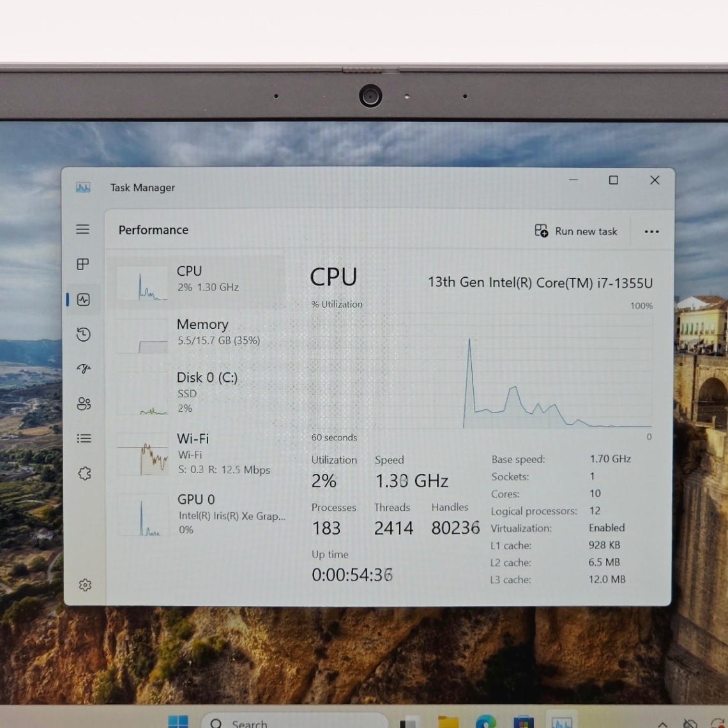Screen dimensions: 728x728
Task: Open the Services puzzle icon
Action: pyautogui.click(x=84, y=474)
